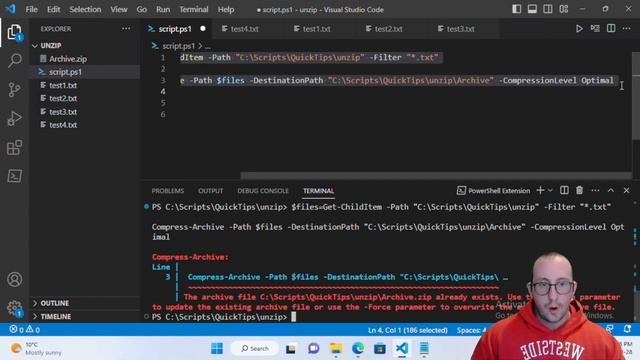Open the Go menu
This screenshot has width=640, height=360.
142,9
